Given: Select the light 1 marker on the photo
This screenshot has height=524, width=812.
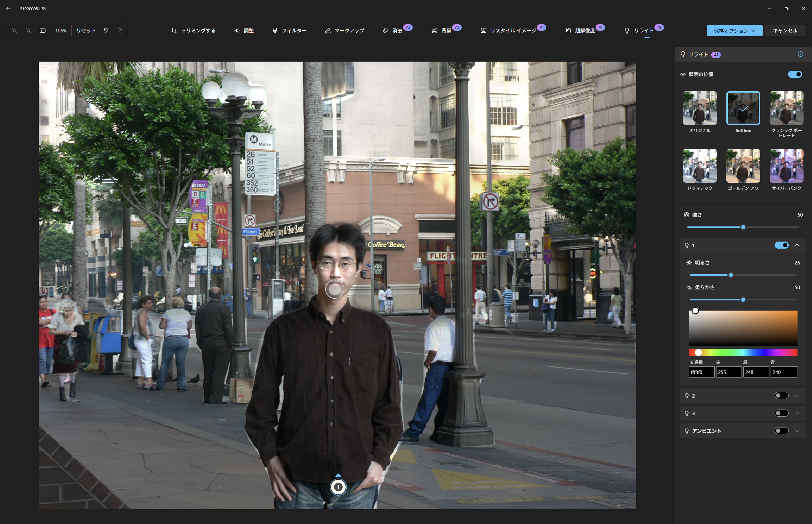Looking at the screenshot, I should pos(338,487).
